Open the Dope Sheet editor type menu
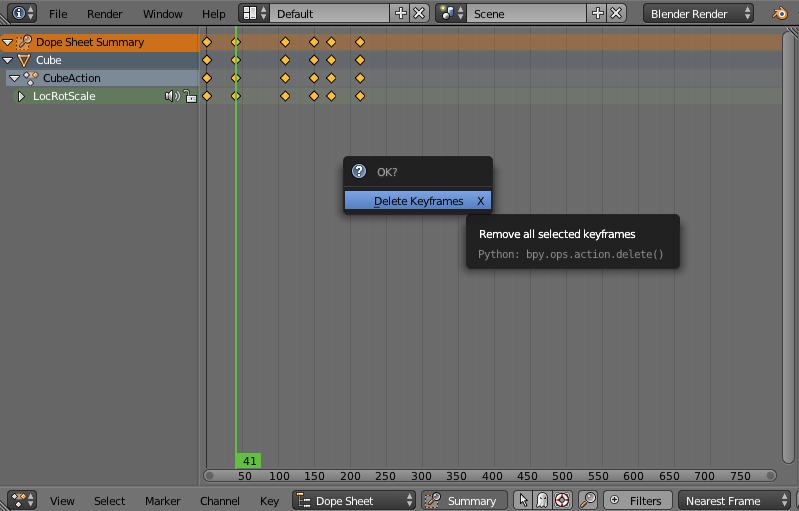This screenshot has width=799, height=511. point(22,500)
